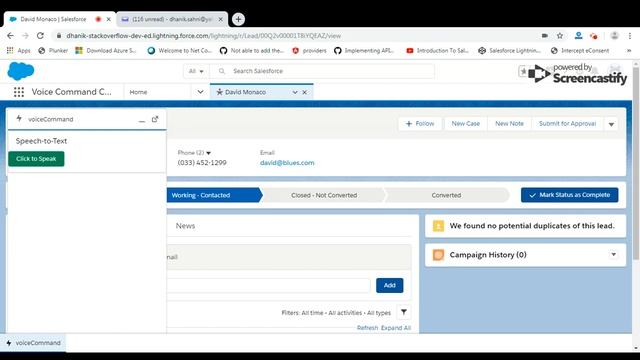Select the Converted path stage
This screenshot has height=360, width=640.
pos(446,195)
